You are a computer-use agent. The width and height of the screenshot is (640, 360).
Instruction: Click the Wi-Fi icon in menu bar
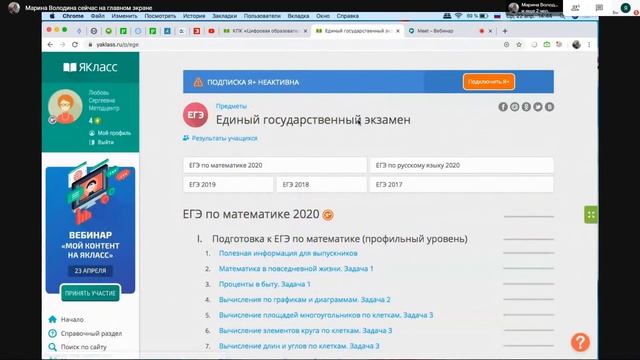coord(458,16)
